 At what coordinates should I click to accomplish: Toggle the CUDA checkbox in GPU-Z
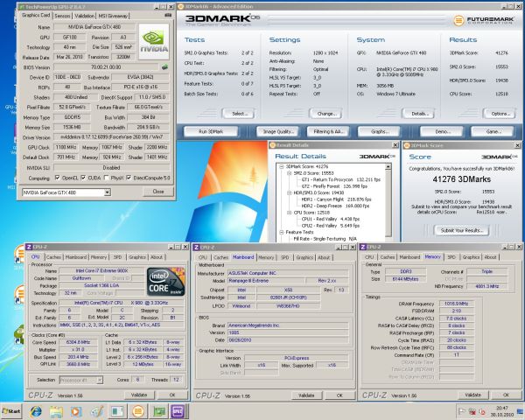point(83,178)
